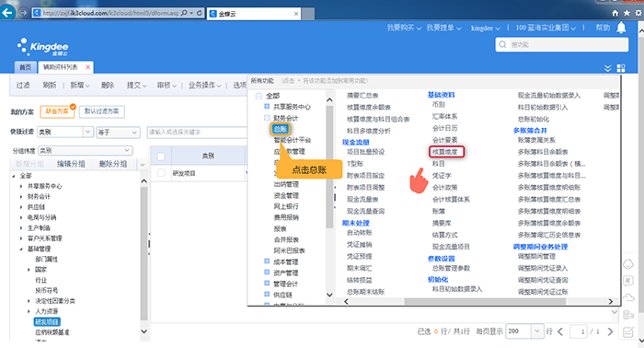Click the left group tree vertical scrollbar
The image size is (644, 348).
(144, 253)
